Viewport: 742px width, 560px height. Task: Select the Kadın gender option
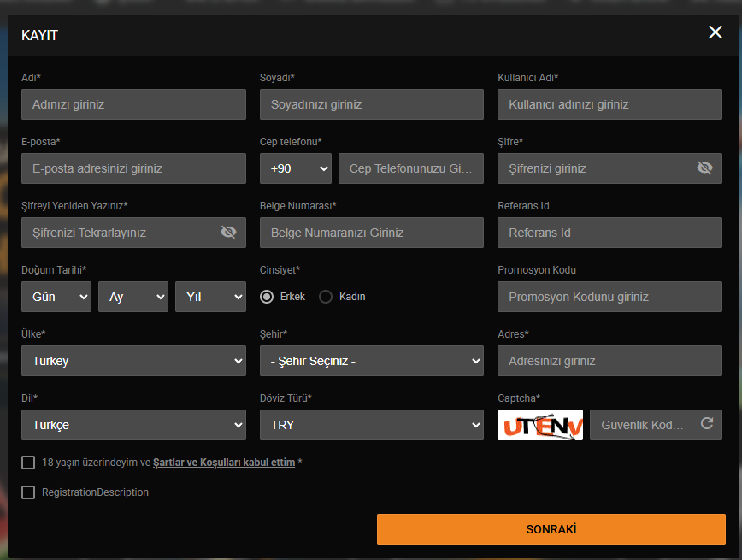tap(326, 297)
